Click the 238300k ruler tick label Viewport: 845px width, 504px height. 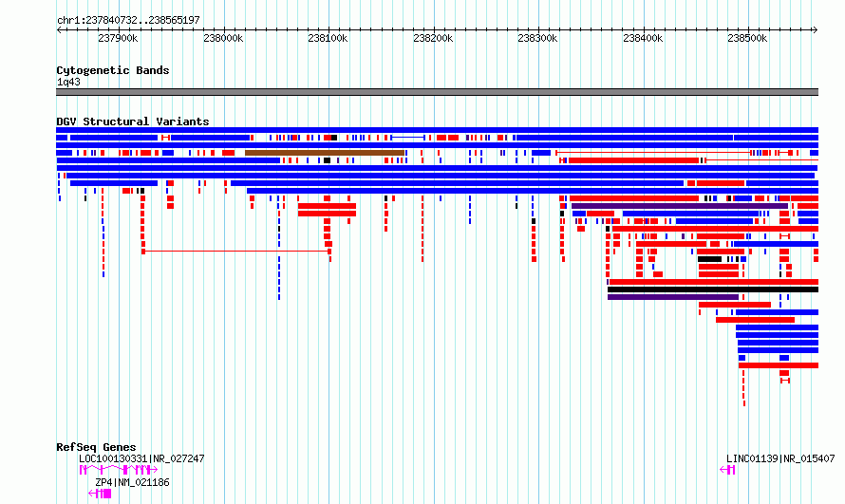click(x=537, y=39)
